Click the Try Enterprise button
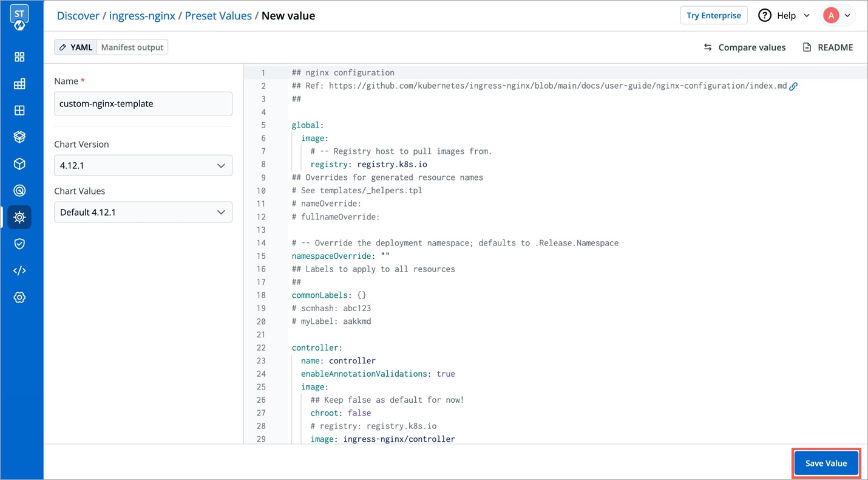Image resolution: width=868 pixels, height=480 pixels. tap(714, 16)
